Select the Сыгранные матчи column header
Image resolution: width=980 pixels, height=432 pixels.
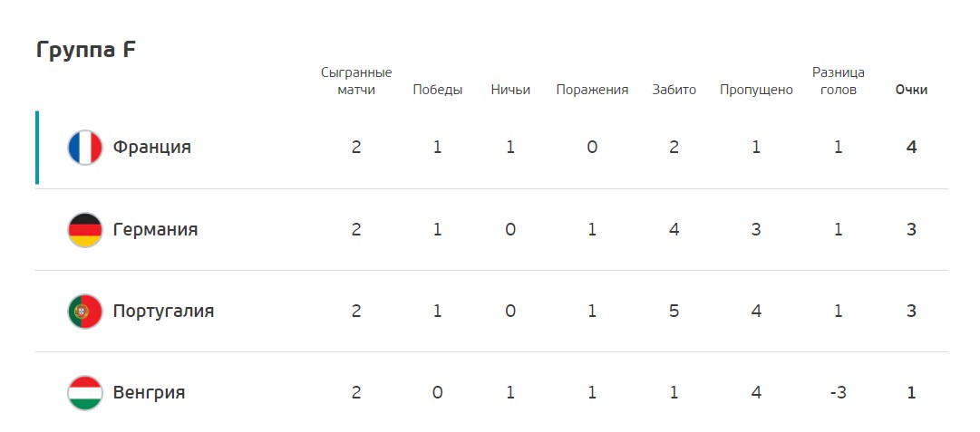(x=356, y=82)
